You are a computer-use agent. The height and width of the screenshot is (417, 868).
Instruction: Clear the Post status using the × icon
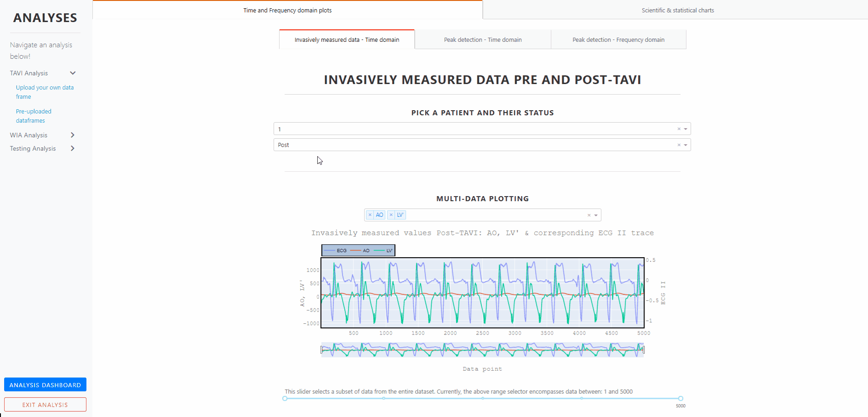click(x=679, y=145)
